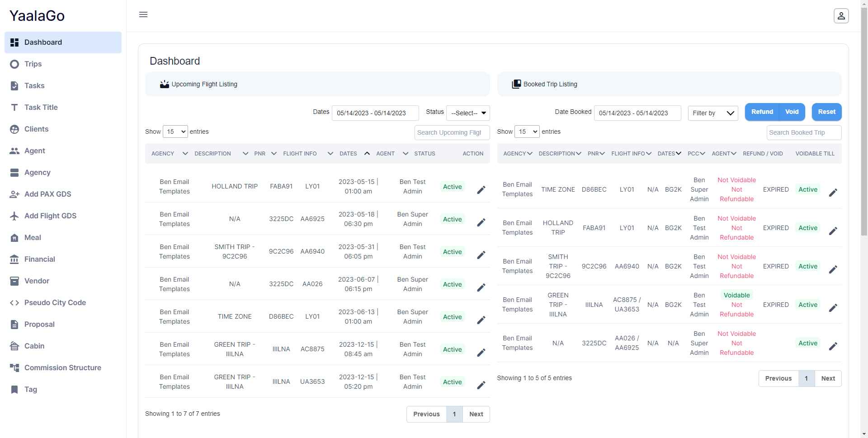Click the Upcoming Flight Listing header icon

click(165, 84)
